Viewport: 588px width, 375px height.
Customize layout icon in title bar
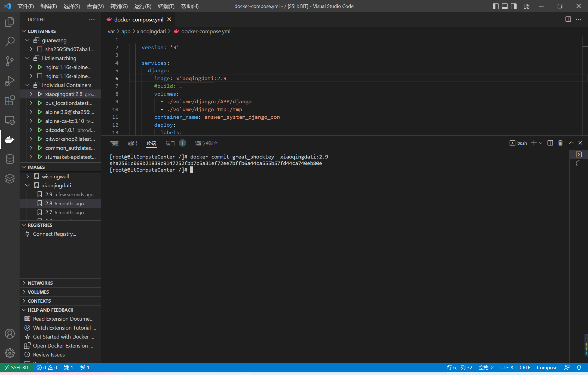(x=526, y=6)
